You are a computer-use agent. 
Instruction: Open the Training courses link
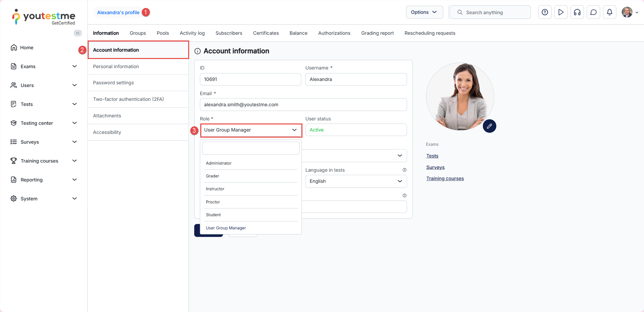click(445, 178)
